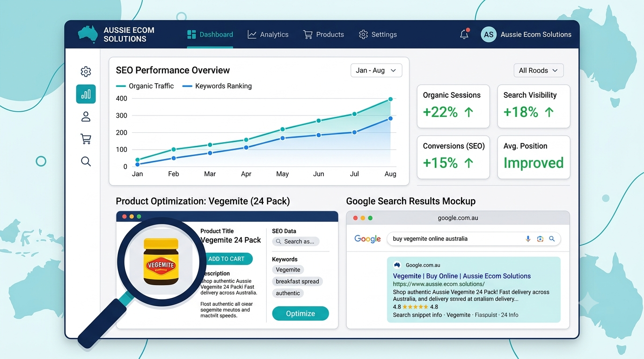This screenshot has width=644, height=359.
Task: Click the green dot in google.com.au window
Action: [x=370, y=218]
